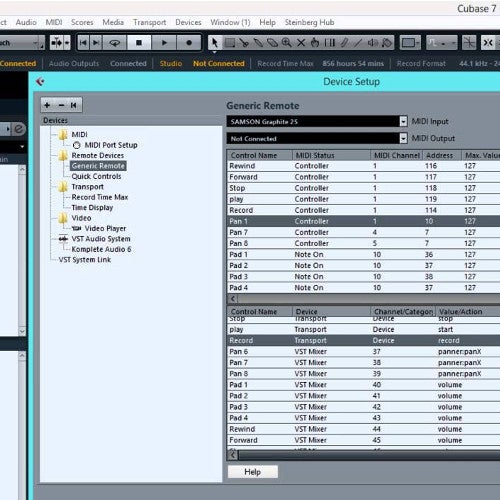Click the Address column header
The height and width of the screenshot is (500, 500).
point(442,155)
